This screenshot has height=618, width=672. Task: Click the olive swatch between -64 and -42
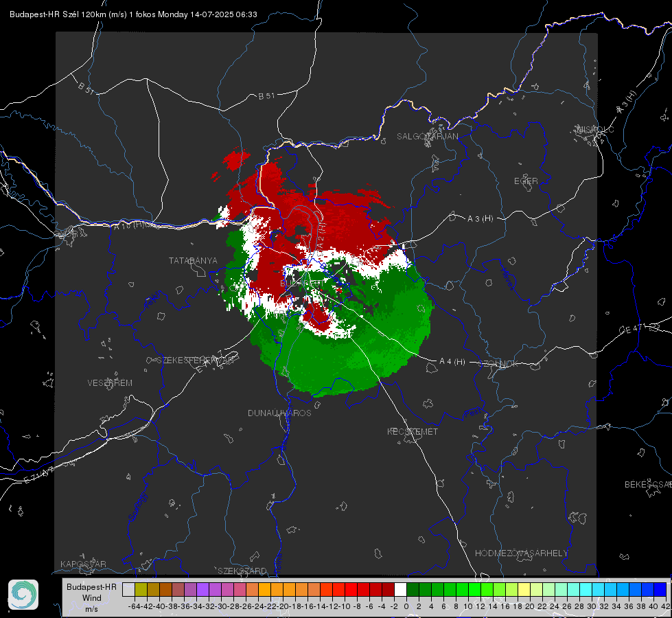pyautogui.click(x=141, y=590)
